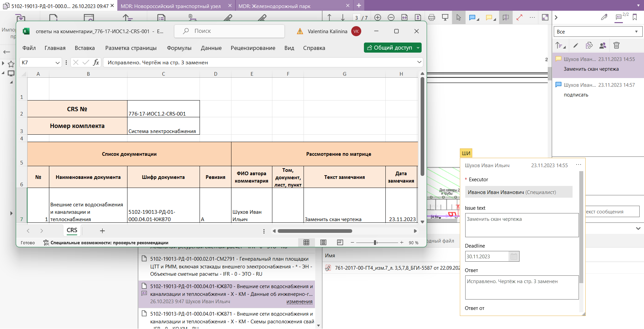Open more viewer tools ellipsis
644x329 pixels.
pos(532,17)
